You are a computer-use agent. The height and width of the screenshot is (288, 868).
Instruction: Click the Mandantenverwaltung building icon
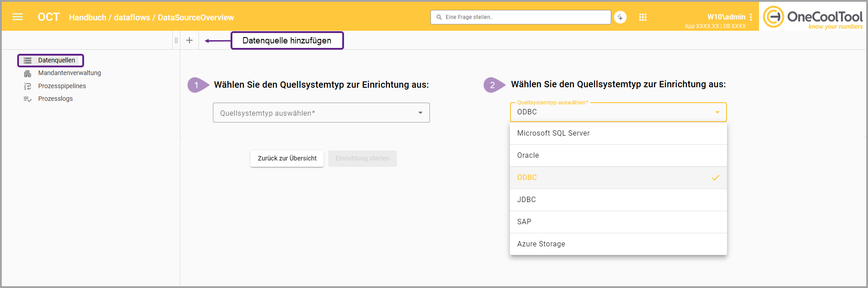click(x=28, y=73)
